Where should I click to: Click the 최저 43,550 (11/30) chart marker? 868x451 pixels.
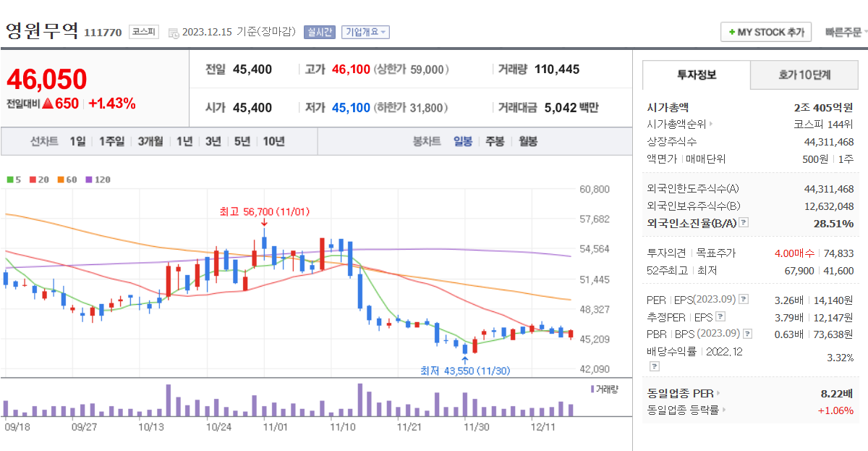(465, 370)
